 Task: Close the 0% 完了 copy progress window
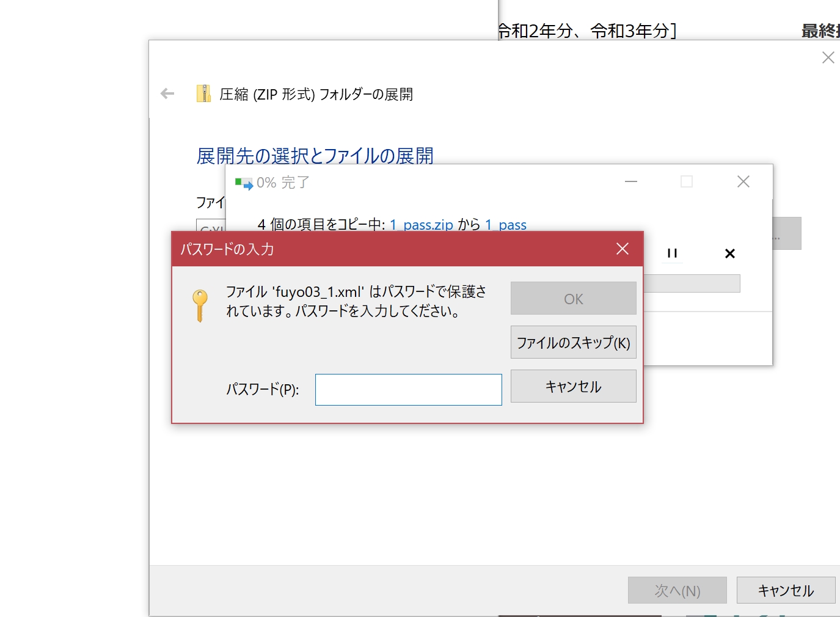[x=743, y=182]
